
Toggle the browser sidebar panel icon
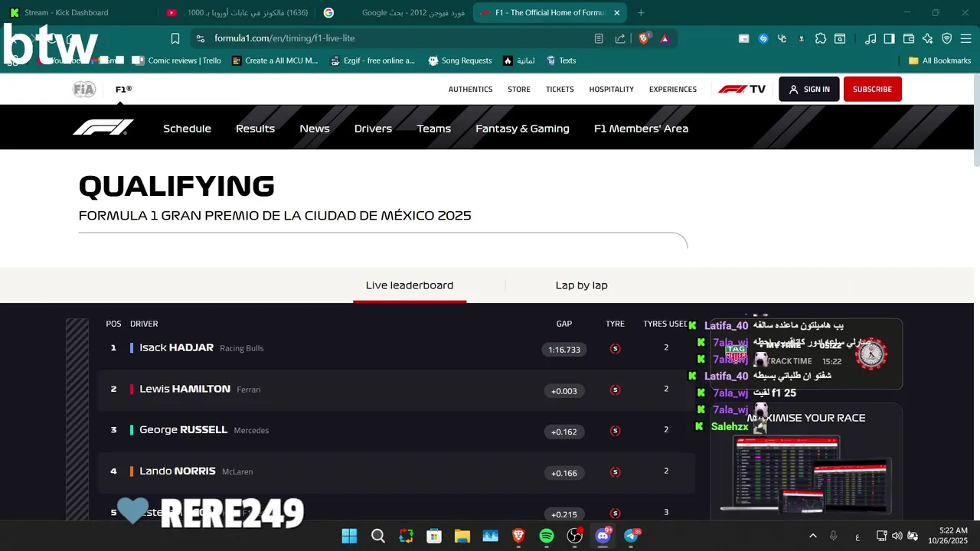click(x=889, y=38)
